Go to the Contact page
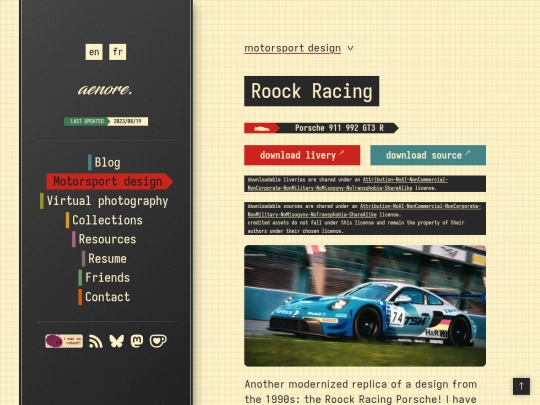This screenshot has width=540, height=405. (104, 297)
